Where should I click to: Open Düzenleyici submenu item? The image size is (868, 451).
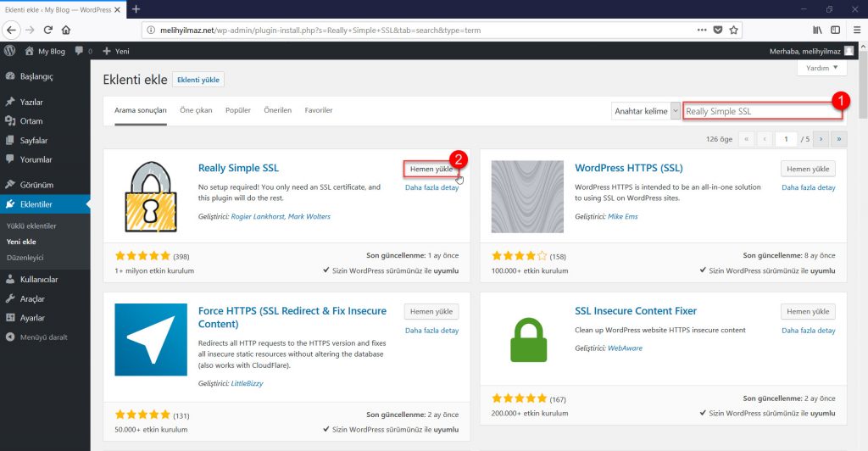click(x=25, y=258)
